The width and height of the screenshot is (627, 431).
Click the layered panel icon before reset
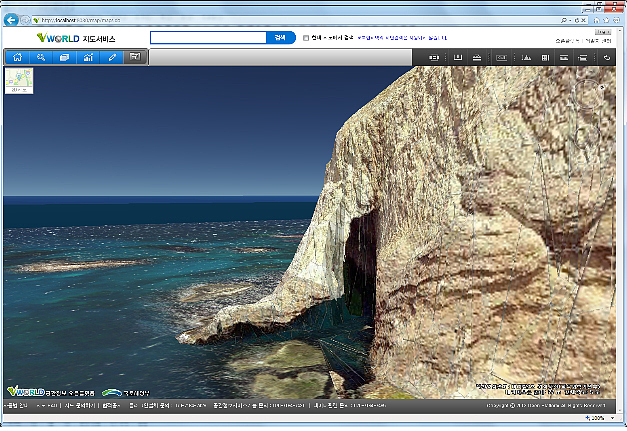(583, 58)
